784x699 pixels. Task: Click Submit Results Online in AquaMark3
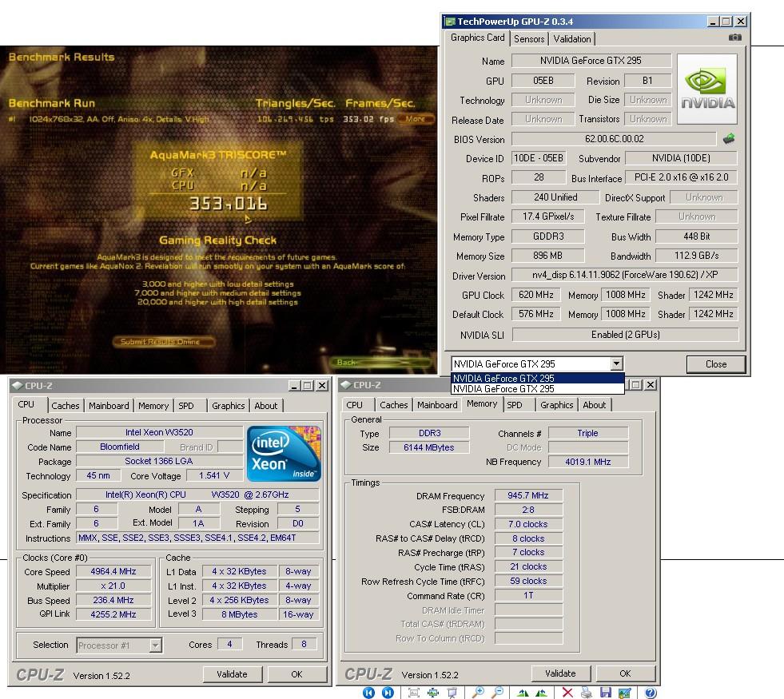coord(164,342)
